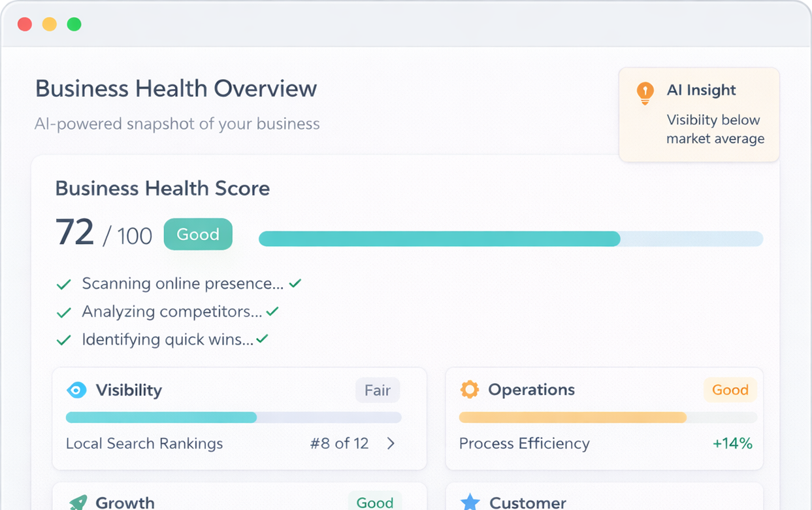This screenshot has height=510, width=812.
Task: Click the Business Health Score progress bar
Action: tap(511, 239)
